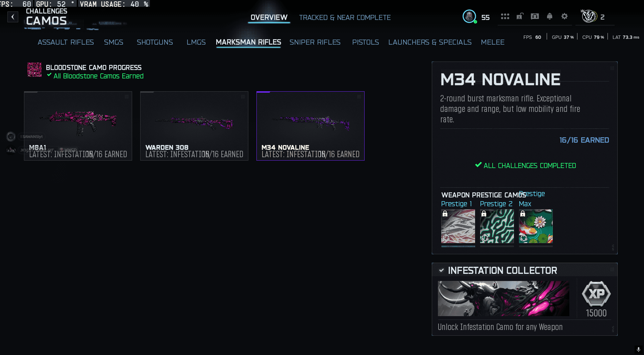The height and width of the screenshot is (355, 644).
Task: Click the crowned party emblem icon
Action: [x=589, y=17]
